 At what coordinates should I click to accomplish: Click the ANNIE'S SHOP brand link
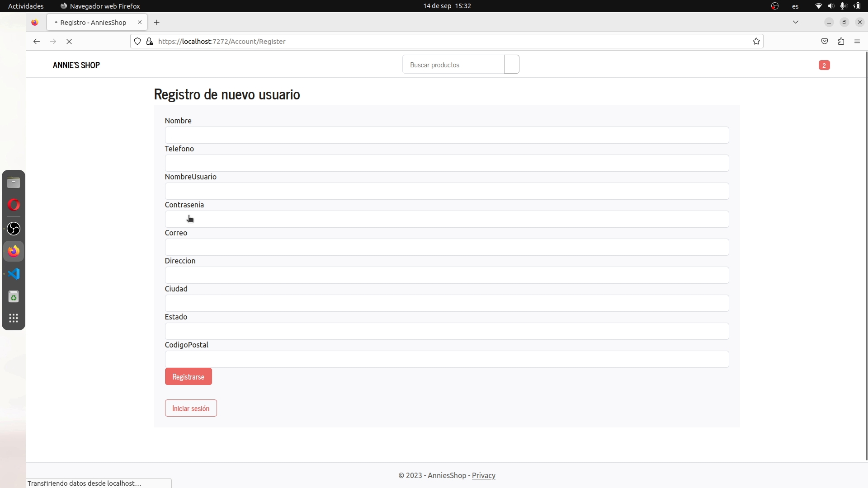tap(76, 65)
